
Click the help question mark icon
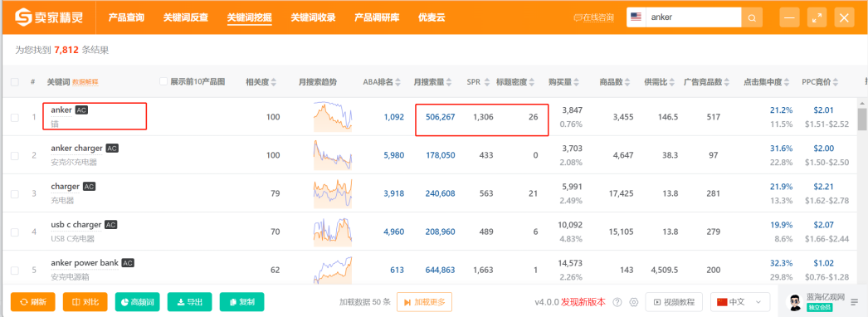pyautogui.click(x=617, y=302)
